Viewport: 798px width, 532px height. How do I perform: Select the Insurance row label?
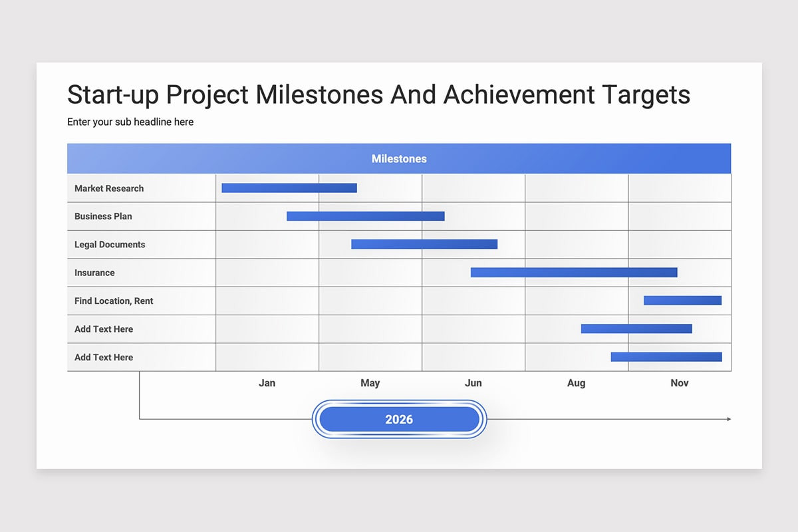pyautogui.click(x=94, y=273)
